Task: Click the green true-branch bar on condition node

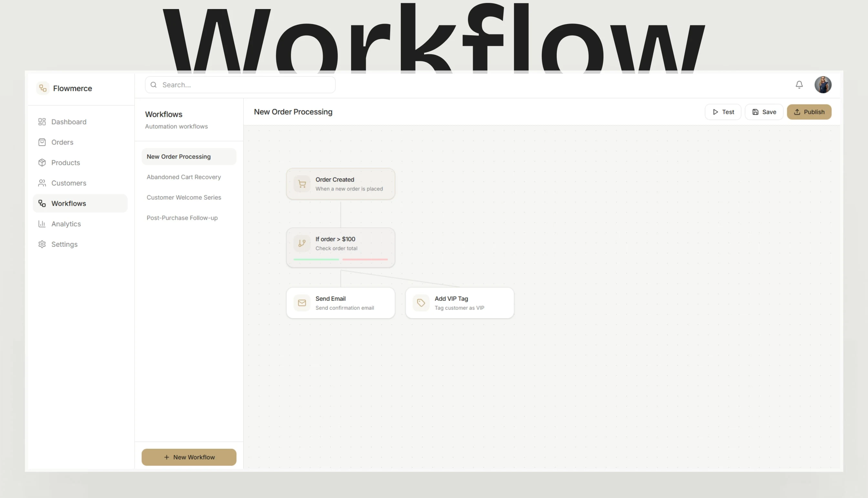Action: [316, 259]
